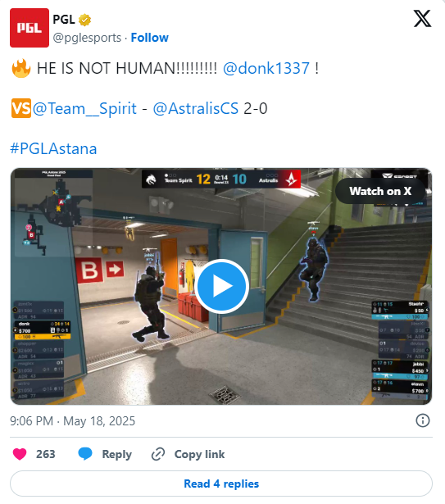Click the tweet timestamp 9:06 PM May 18, 2025
Screen dimensions: 445x504
click(72, 420)
